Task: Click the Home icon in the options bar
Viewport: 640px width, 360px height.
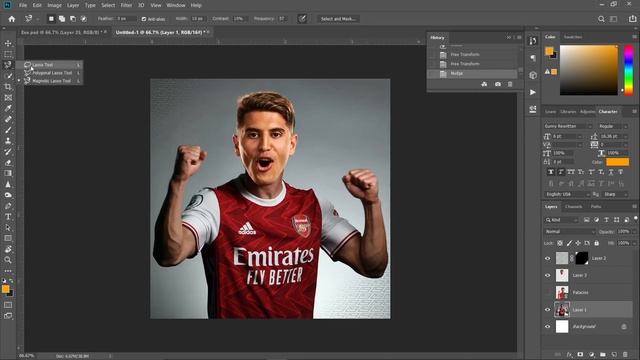Action: pyautogui.click(x=11, y=19)
